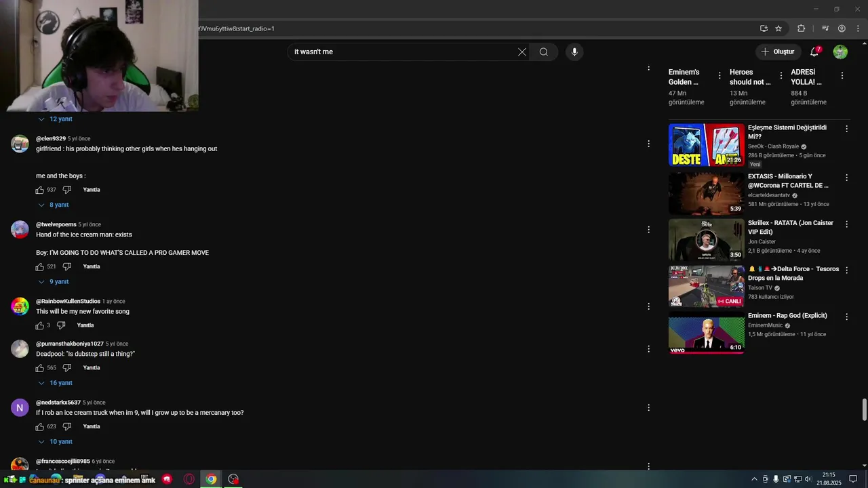Switch to Chrome in the taskbar

211,479
